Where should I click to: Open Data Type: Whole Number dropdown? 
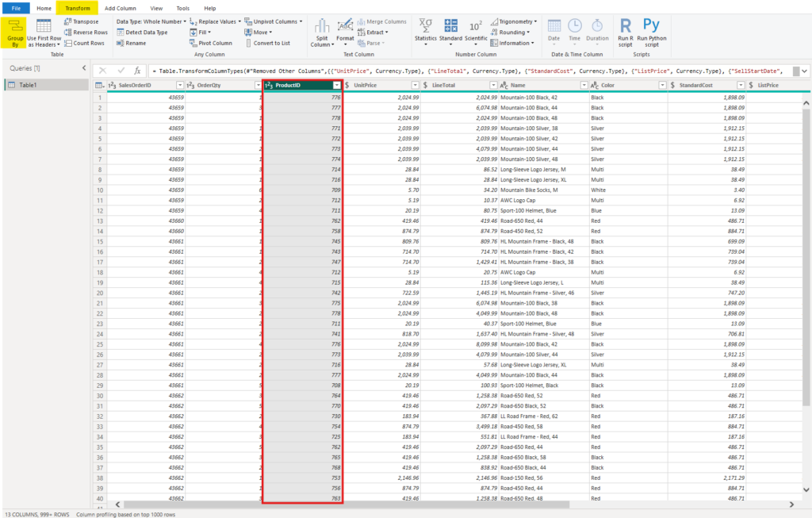(x=151, y=21)
